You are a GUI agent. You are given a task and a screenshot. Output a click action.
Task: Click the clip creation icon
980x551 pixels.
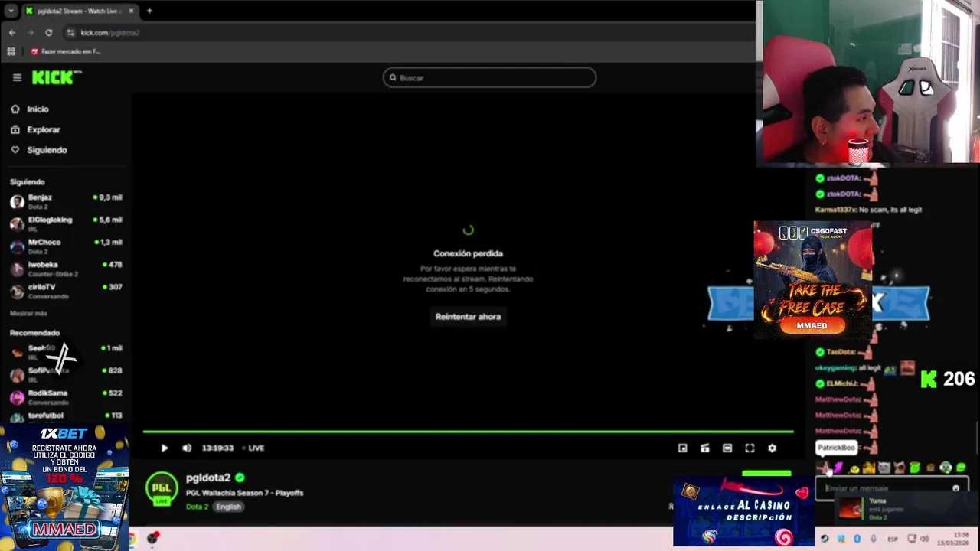(705, 448)
